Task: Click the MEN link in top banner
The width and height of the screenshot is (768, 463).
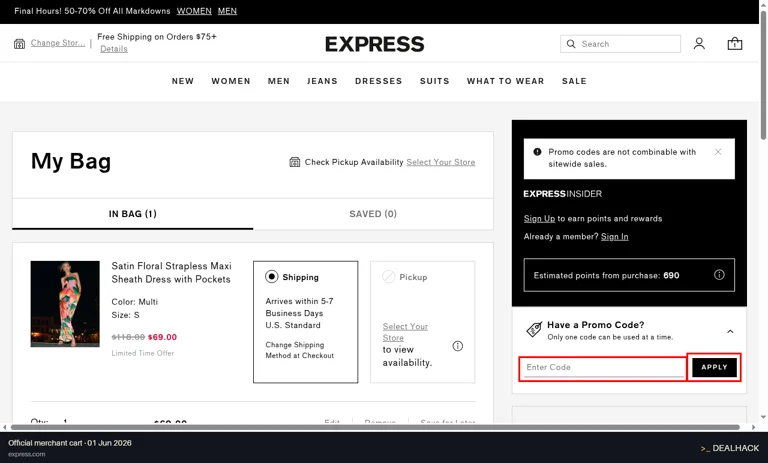Action: 227,11
